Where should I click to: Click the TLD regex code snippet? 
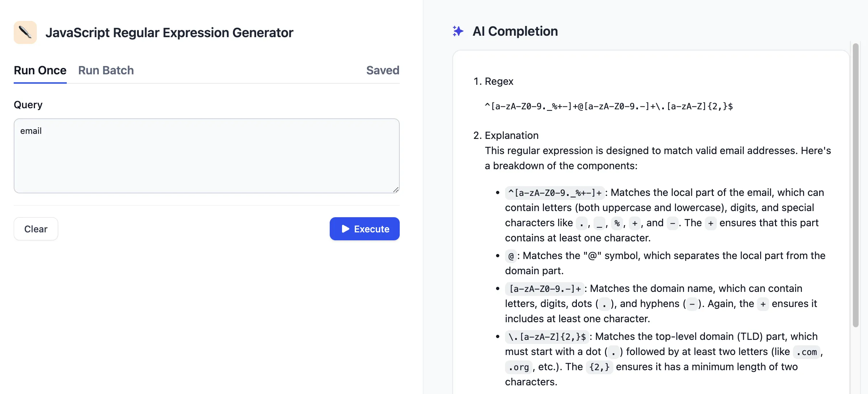[547, 337]
